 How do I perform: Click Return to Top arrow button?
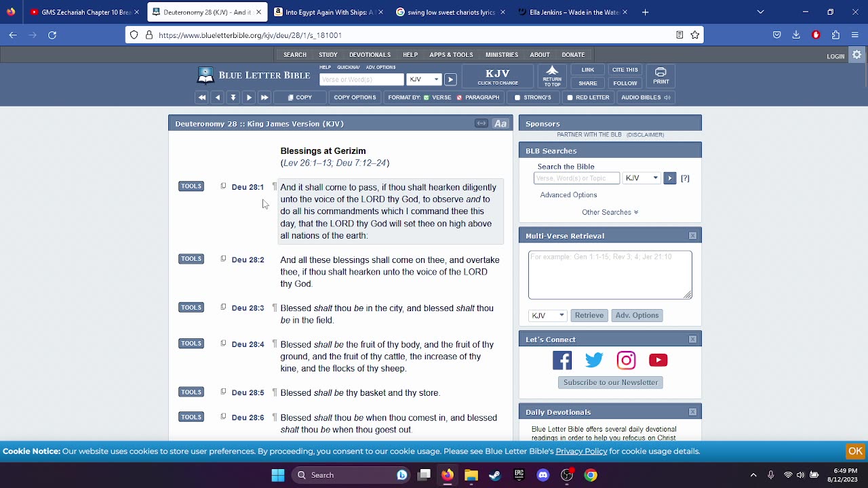pyautogui.click(x=552, y=77)
